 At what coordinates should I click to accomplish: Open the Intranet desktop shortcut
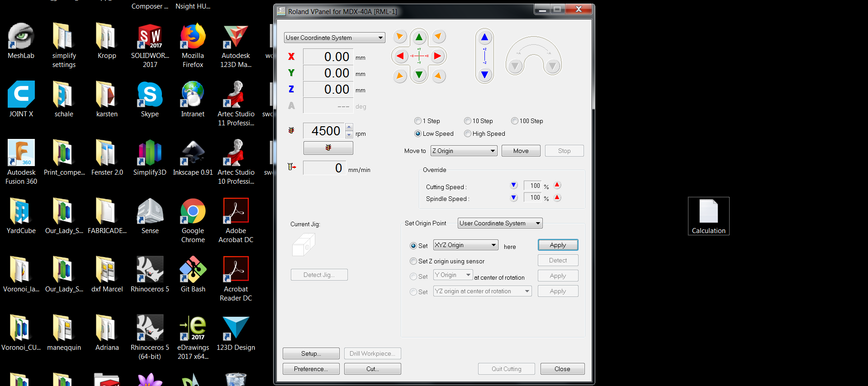point(193,100)
